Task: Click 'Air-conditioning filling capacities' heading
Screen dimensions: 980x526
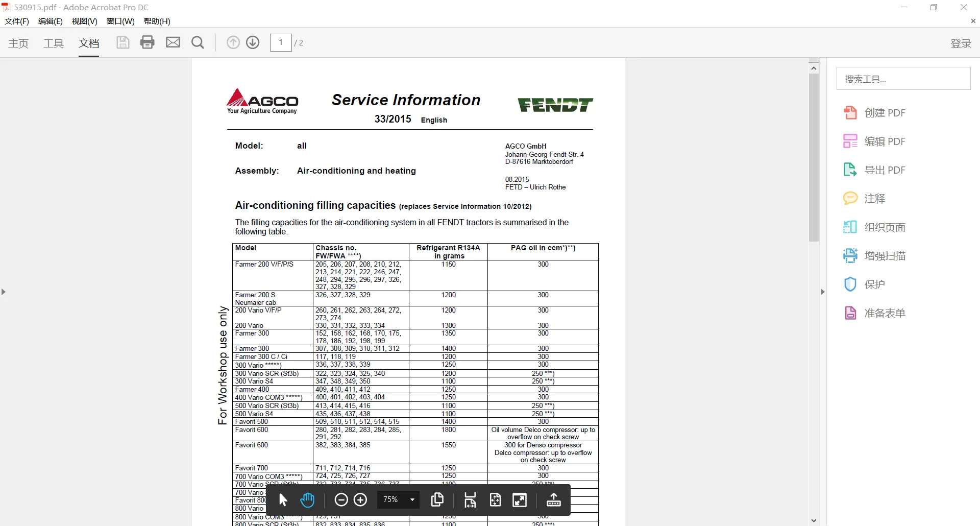Action: point(315,205)
